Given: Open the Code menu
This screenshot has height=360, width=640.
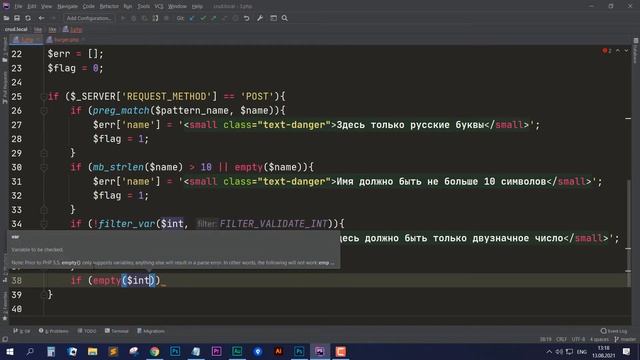Looking at the screenshot, I should pos(89,7).
